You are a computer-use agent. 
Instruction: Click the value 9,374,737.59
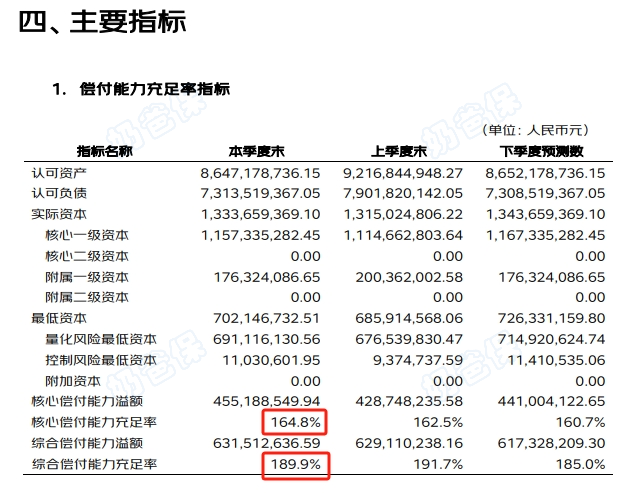point(418,360)
